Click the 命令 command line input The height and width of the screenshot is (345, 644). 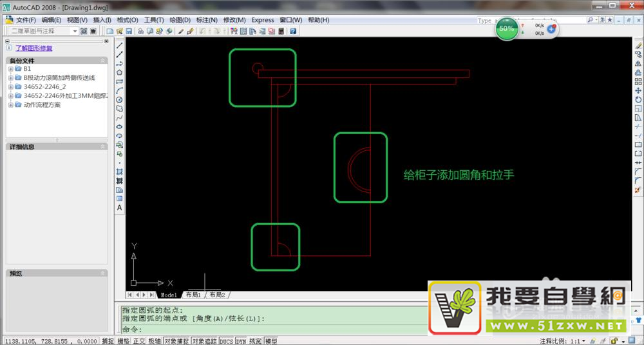[275, 330]
